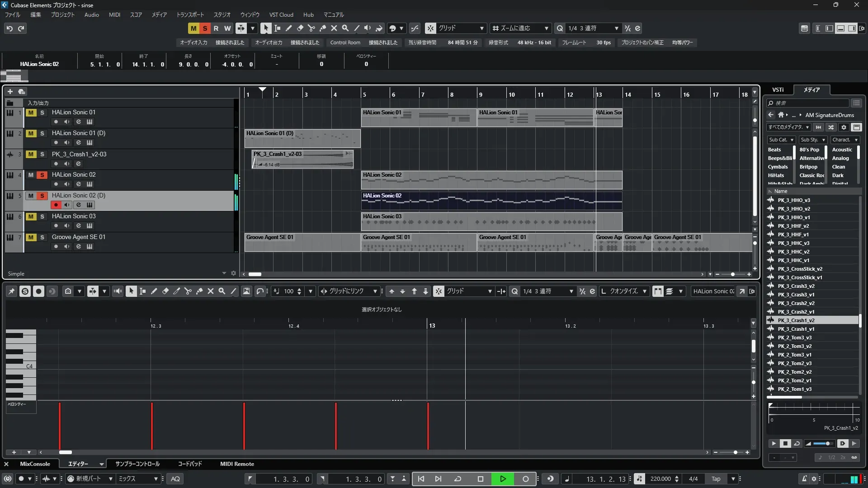Select PK_3_Crash1_v1 in media list
This screenshot has height=488, width=868.
pos(796,329)
